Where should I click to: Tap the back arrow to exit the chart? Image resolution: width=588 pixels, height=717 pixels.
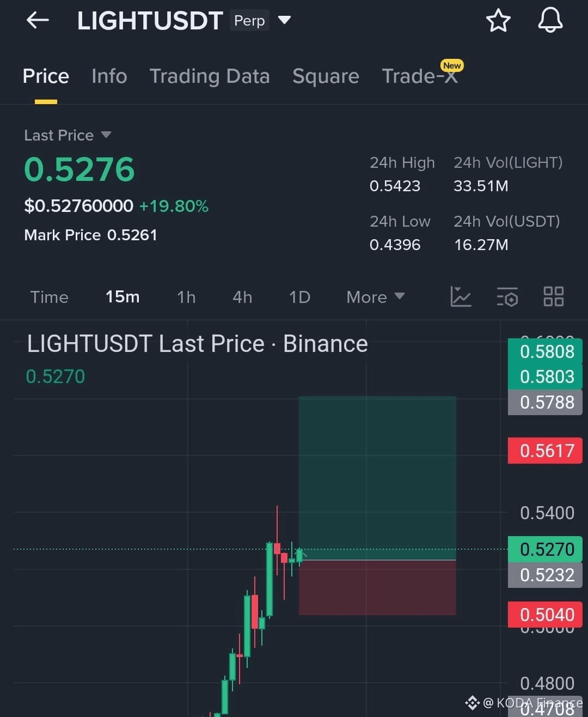37,20
